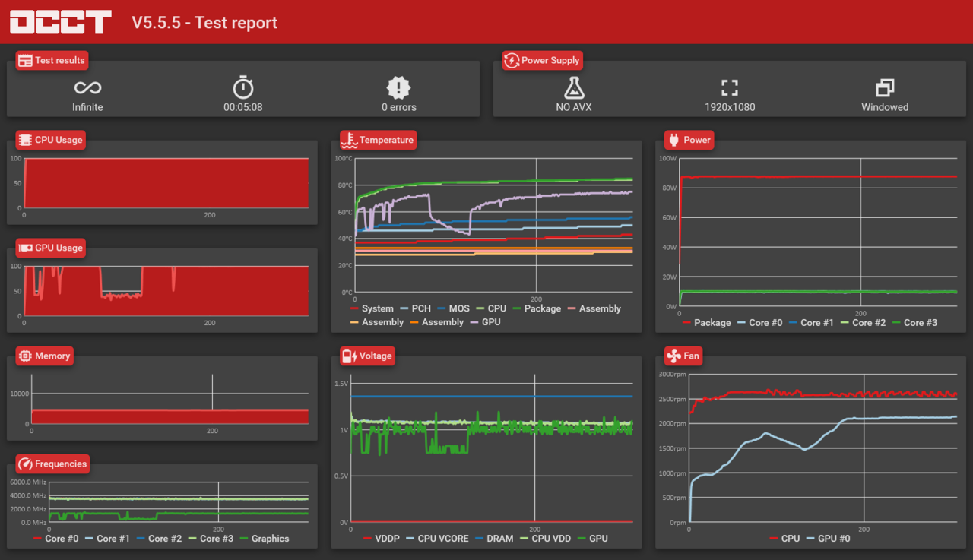This screenshot has height=560, width=973.
Task: Toggle Core #3 series in Power legend
Action: coord(914,322)
